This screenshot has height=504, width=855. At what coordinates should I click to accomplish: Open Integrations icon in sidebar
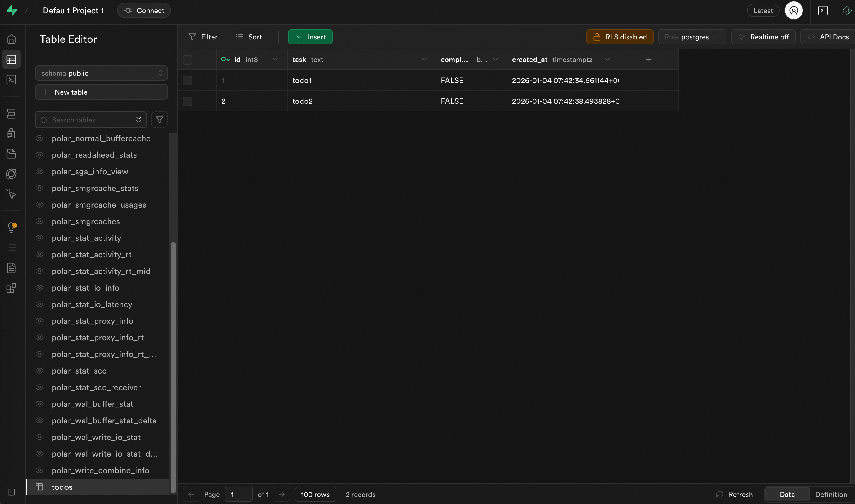click(11, 288)
